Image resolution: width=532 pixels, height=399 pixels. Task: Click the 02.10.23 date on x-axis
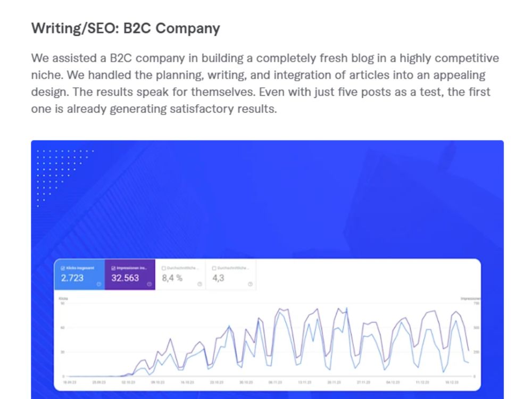[128, 383]
